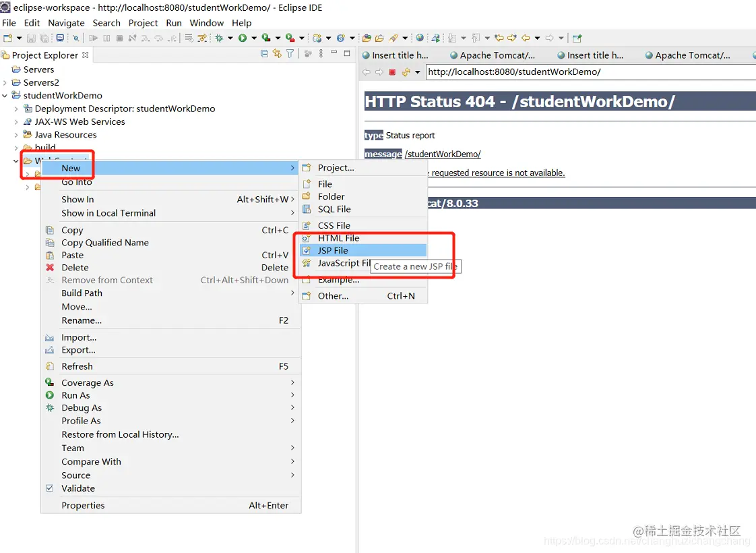756x553 pixels.
Task: Click the Project Explorer filter funnel icon
Action: pyautogui.click(x=290, y=54)
